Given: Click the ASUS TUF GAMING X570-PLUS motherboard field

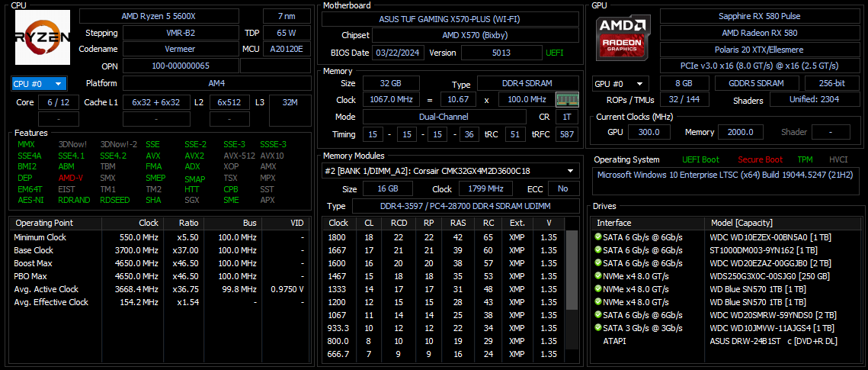Looking at the screenshot, I should coord(450,19).
